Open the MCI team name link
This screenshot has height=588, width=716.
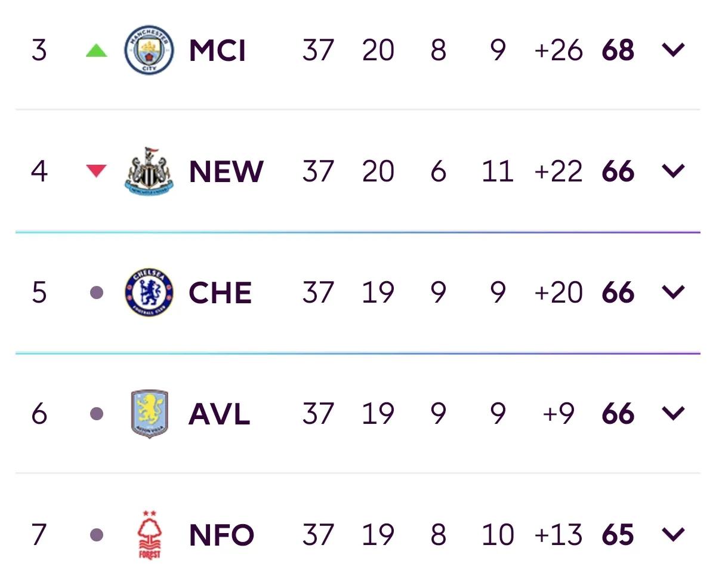(x=217, y=51)
